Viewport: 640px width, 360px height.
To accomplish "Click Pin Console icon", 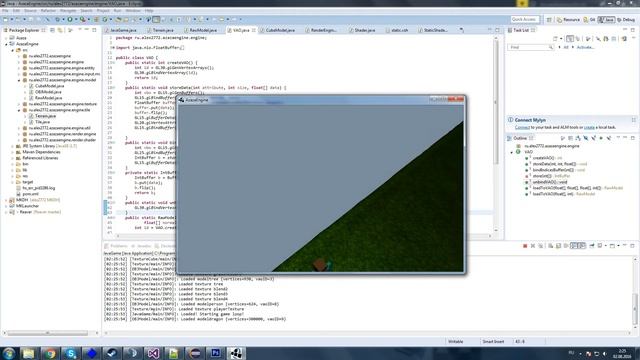I will [591, 246].
